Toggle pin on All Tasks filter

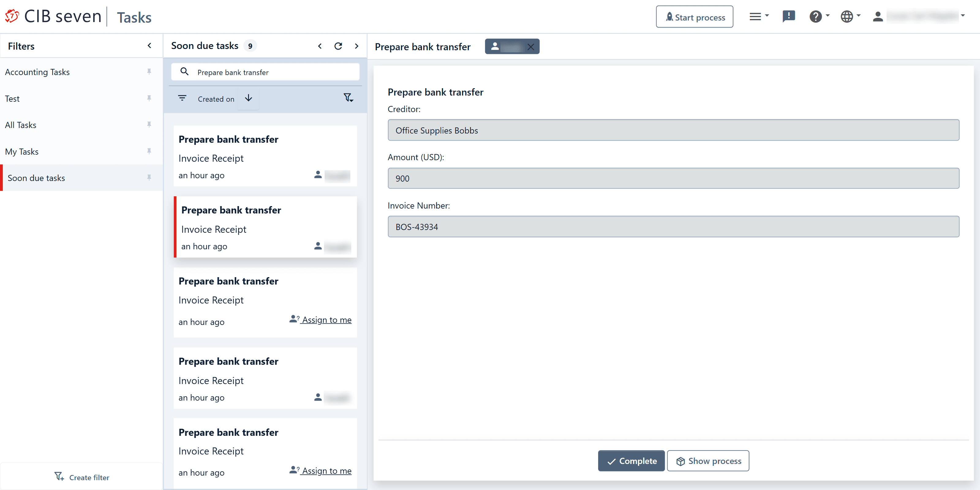(x=149, y=124)
